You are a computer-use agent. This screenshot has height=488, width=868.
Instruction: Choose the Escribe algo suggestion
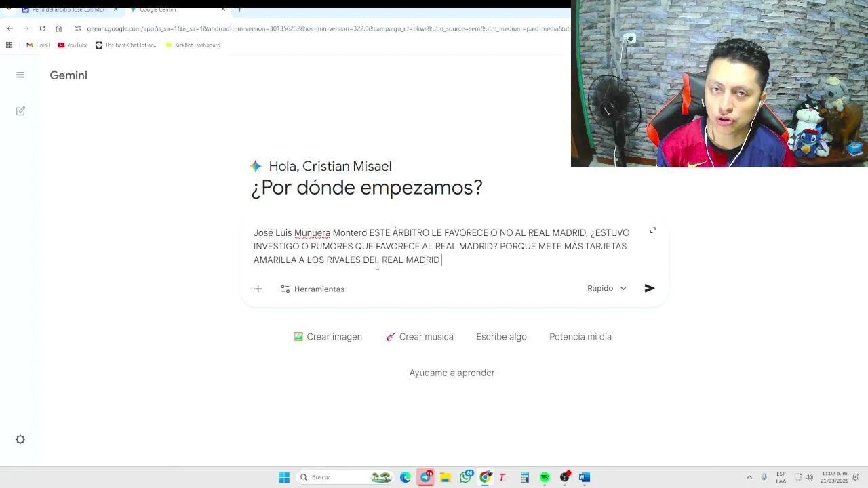501,336
